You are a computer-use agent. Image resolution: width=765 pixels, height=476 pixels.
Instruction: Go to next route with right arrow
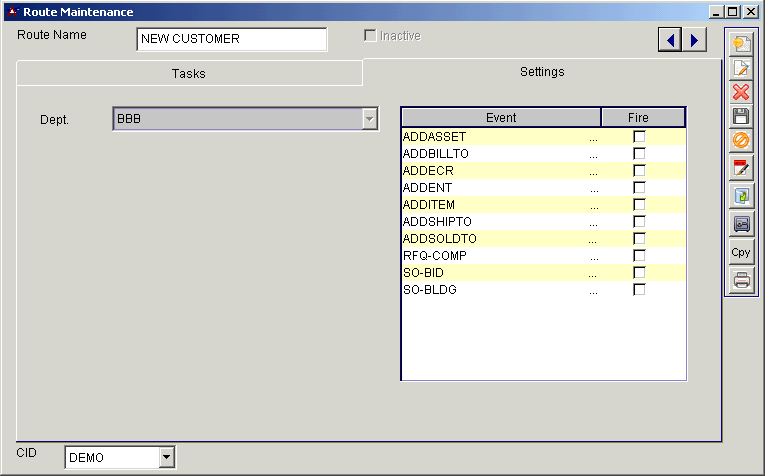693,39
